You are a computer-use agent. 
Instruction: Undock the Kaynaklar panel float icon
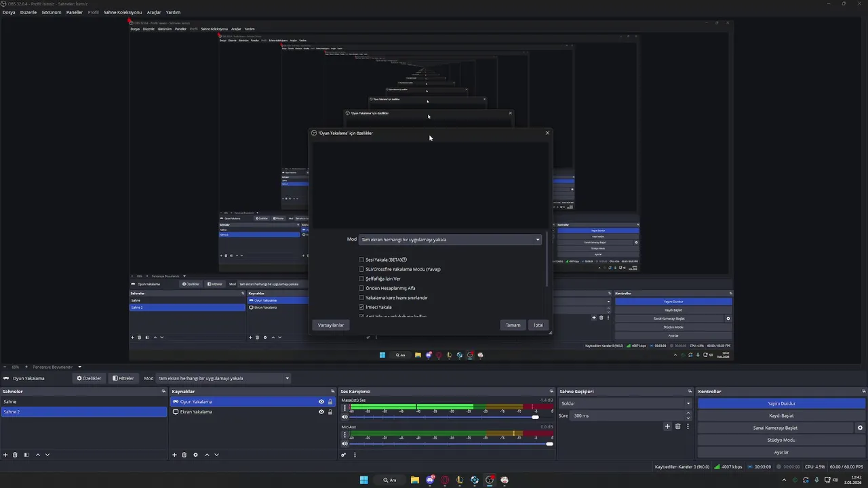pyautogui.click(x=332, y=391)
